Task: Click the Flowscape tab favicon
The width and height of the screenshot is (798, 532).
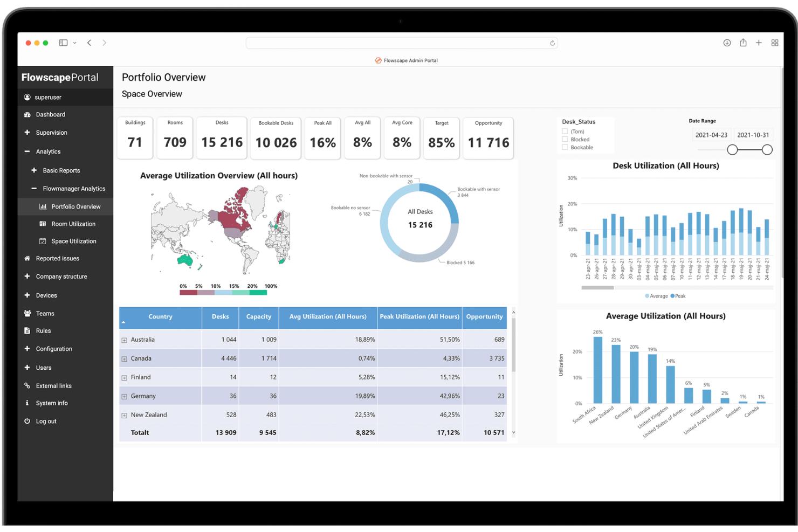Action: [378, 60]
